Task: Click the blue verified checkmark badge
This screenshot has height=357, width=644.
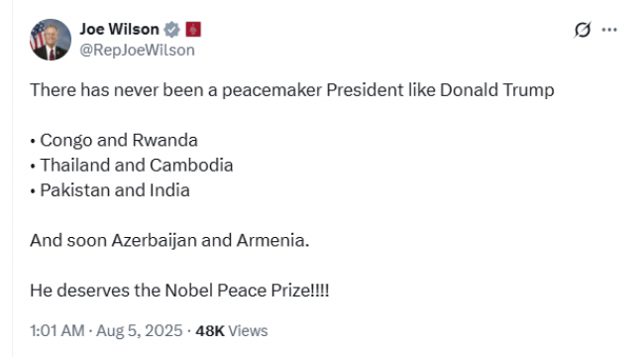Action: pos(171,30)
